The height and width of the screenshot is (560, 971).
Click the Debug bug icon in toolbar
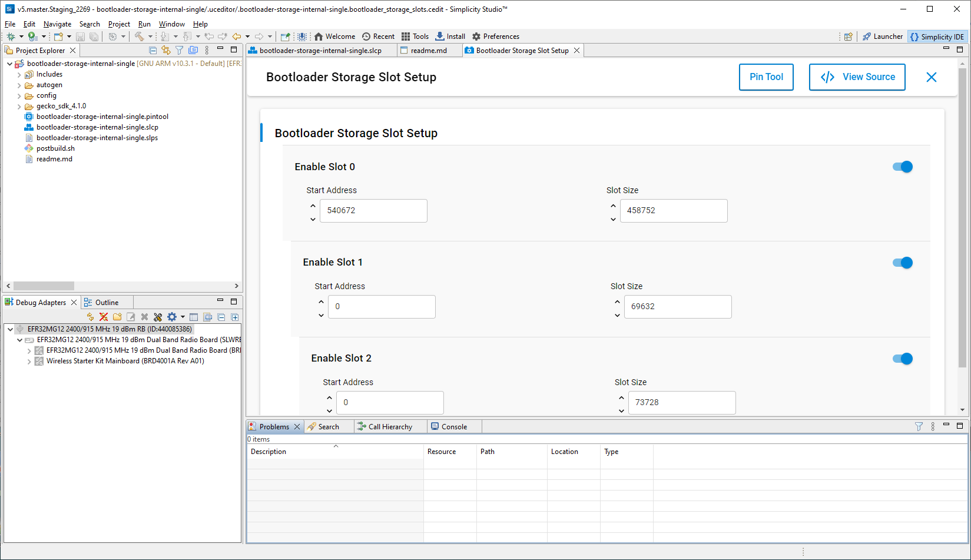click(x=11, y=37)
